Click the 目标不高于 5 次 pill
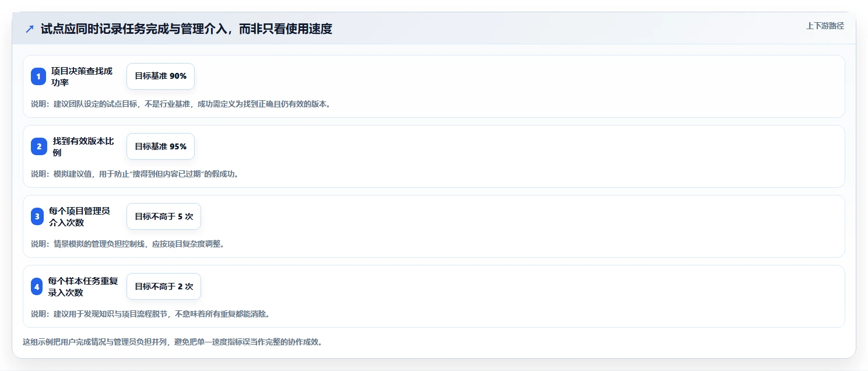Viewport: 868px width, 371px height. click(x=164, y=216)
